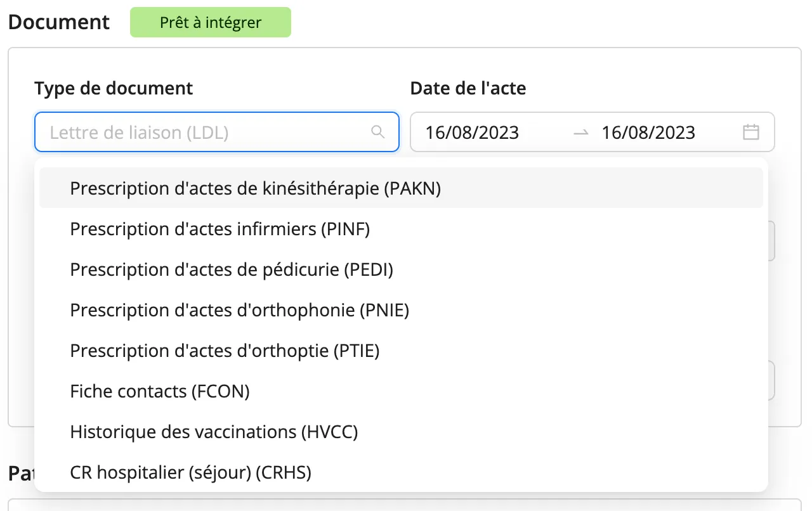The width and height of the screenshot is (812, 511).
Task: Focus the Type de document search box
Action: [x=217, y=132]
